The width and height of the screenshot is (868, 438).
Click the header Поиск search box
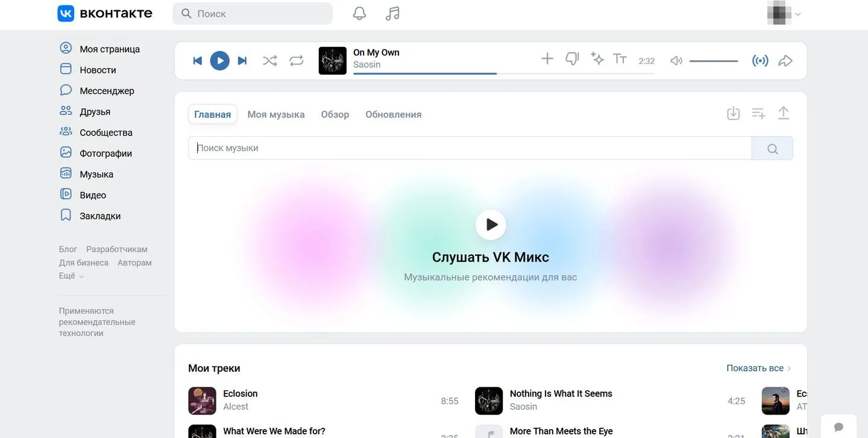pos(253,13)
